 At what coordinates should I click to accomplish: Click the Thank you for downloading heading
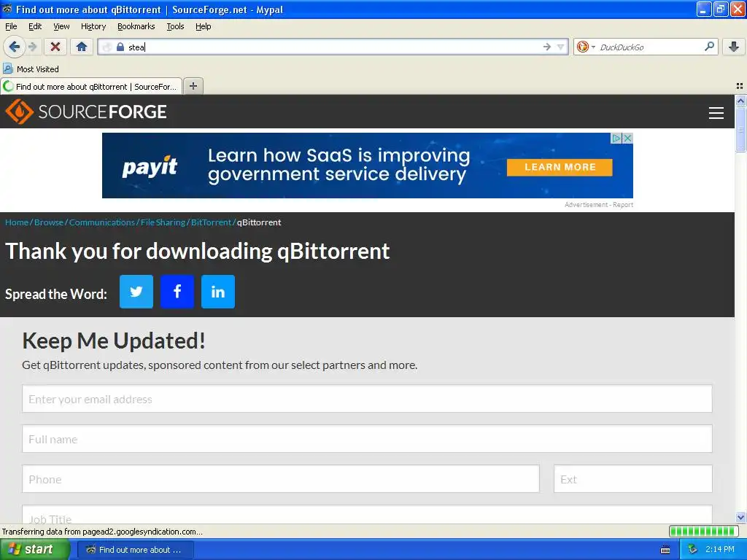(x=197, y=252)
